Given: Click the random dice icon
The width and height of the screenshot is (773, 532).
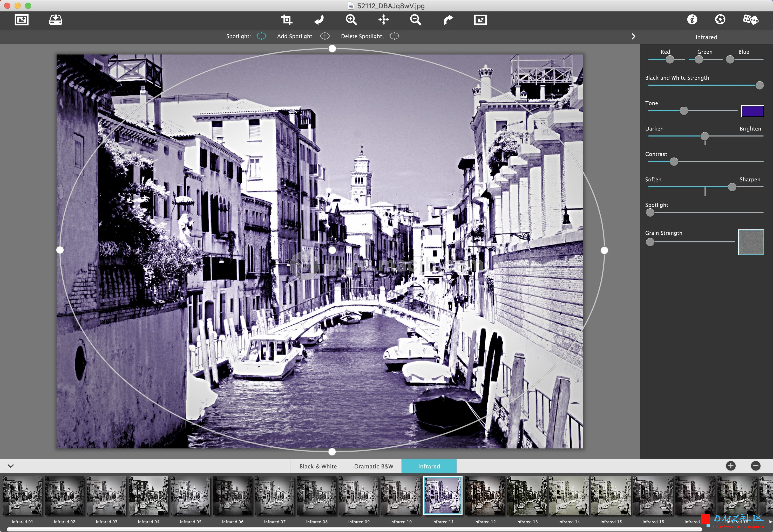Looking at the screenshot, I should click(750, 19).
